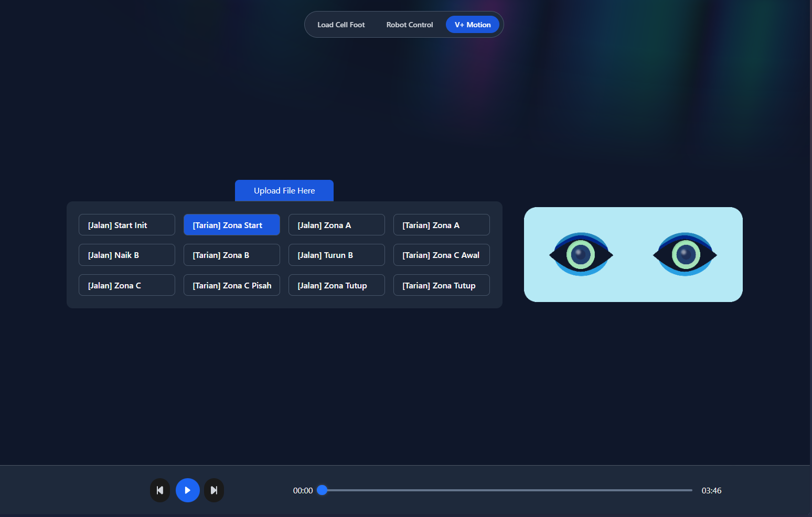Select the V+ Motion tab

pyautogui.click(x=472, y=25)
